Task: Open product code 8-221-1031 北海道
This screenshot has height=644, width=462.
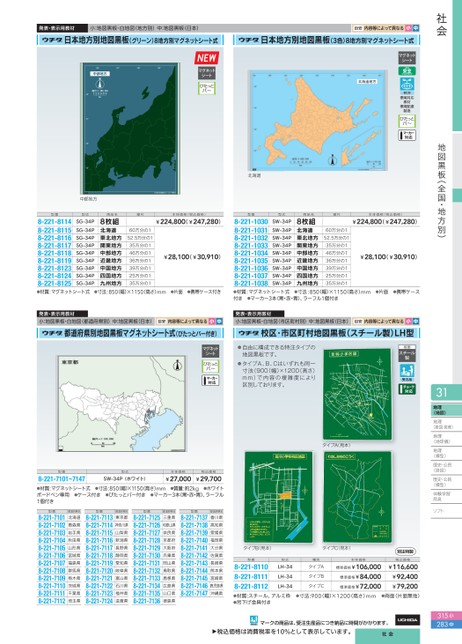Action: point(251,230)
